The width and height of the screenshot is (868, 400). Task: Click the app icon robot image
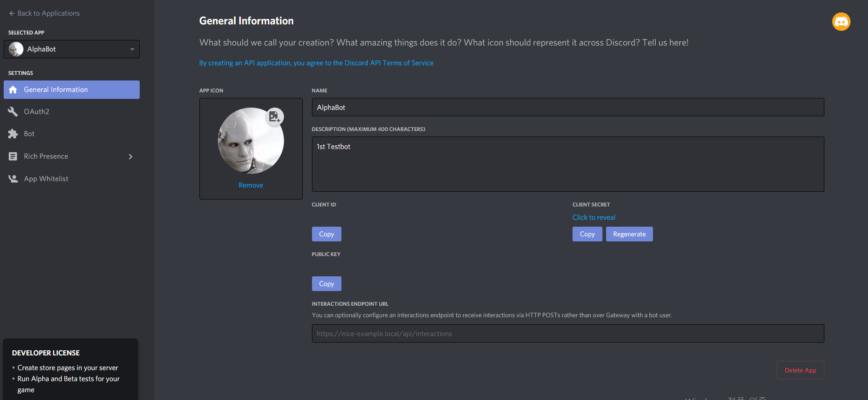pos(251,141)
